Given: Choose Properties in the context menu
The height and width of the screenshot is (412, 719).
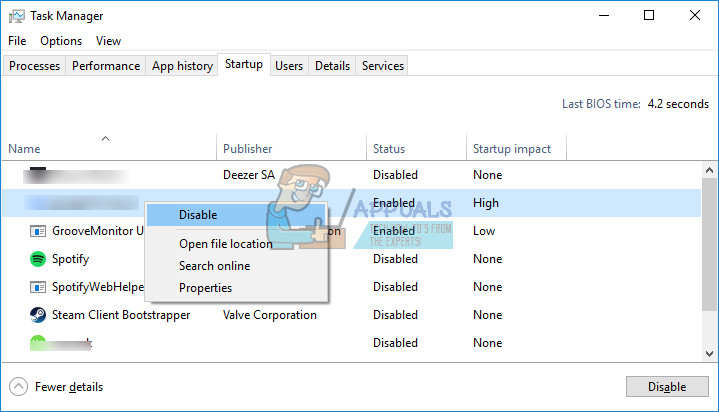Looking at the screenshot, I should (x=236, y=288).
